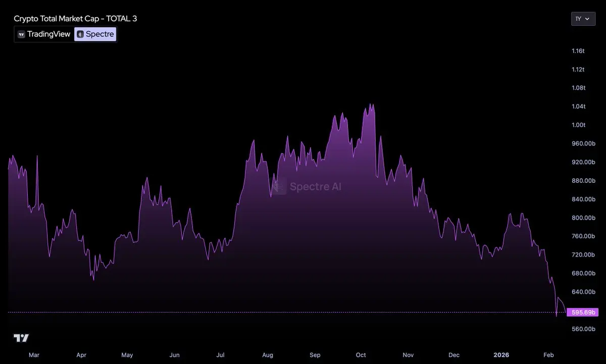The height and width of the screenshot is (364, 606).
Task: Click the TradingView logo at bottom left
Action: 21,338
